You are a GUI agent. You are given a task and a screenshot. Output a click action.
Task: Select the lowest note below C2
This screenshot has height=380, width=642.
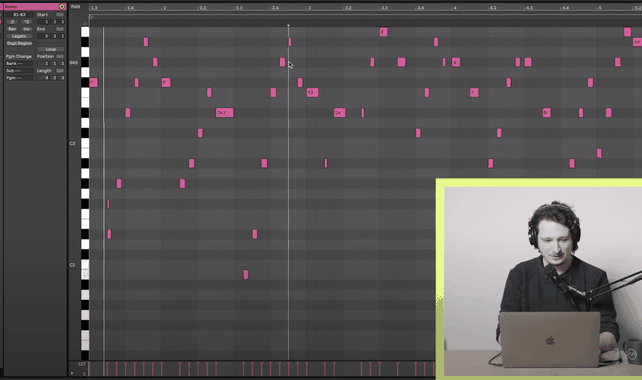pos(246,274)
